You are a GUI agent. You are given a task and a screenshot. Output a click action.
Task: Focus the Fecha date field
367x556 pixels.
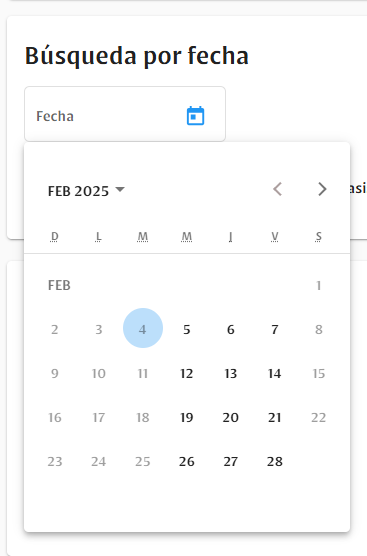[125, 114]
